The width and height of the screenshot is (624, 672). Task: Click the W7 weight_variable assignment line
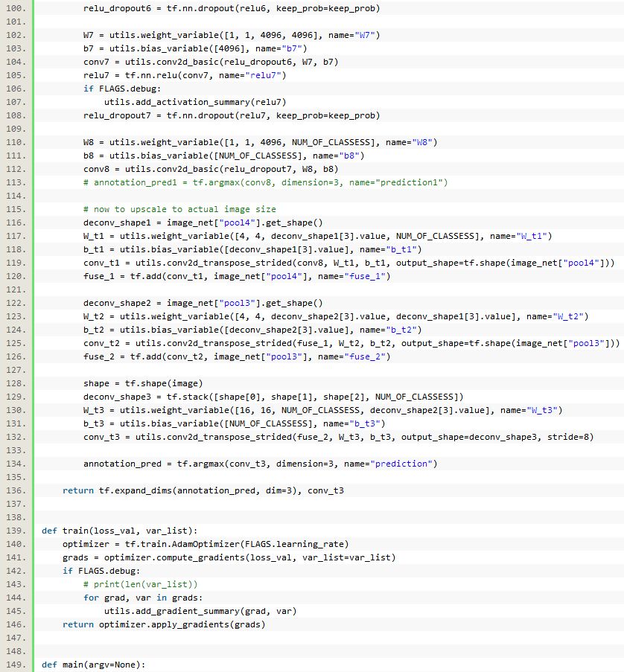(x=232, y=35)
